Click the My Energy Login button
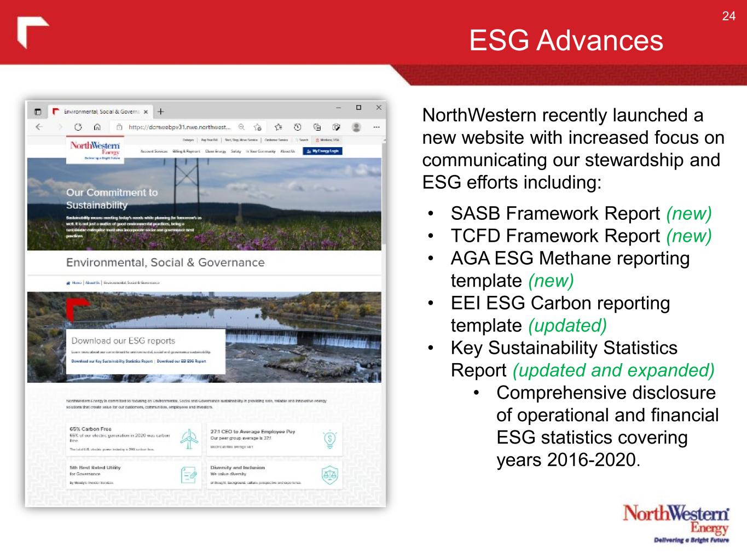Viewport: 747px width, 560px height. (x=322, y=151)
